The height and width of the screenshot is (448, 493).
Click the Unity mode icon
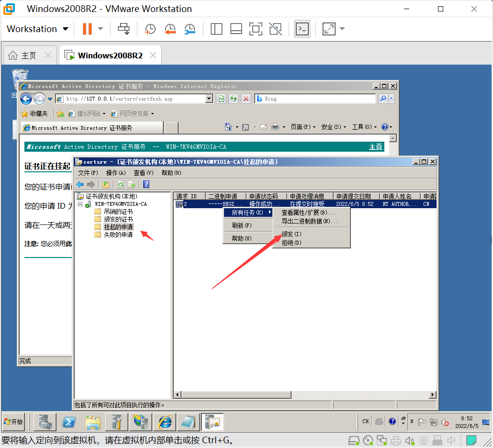pyautogui.click(x=275, y=29)
